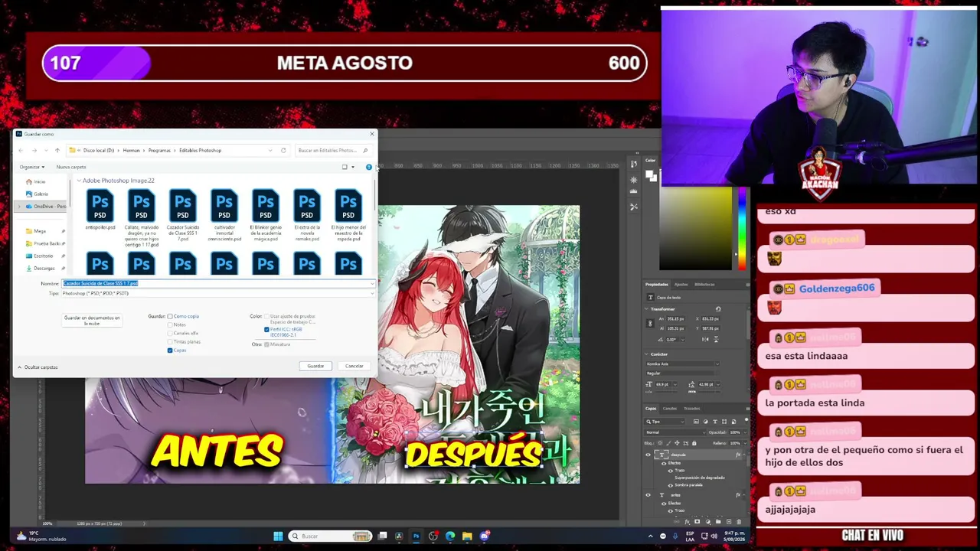Select the Propiedades tab

coord(656,285)
